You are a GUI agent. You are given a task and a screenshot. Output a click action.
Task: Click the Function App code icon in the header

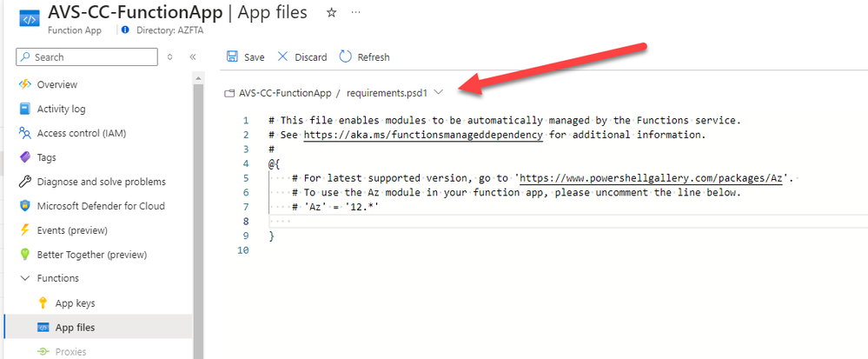click(28, 19)
